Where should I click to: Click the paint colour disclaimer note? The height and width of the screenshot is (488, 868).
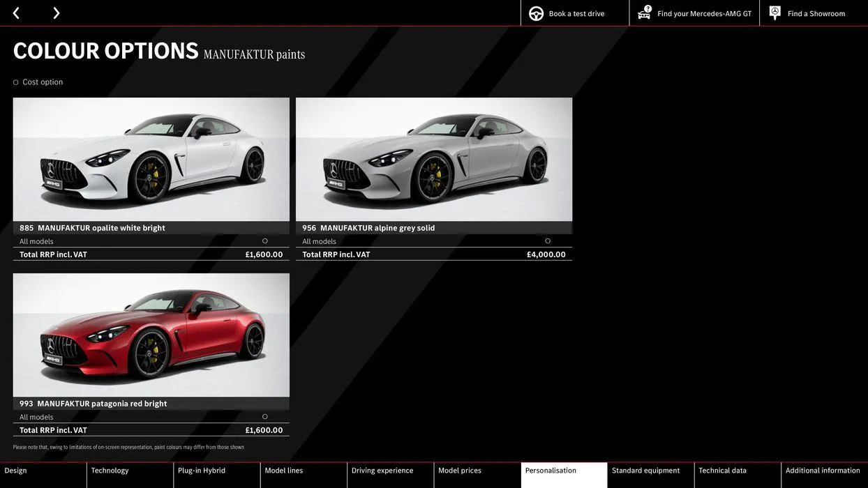coord(128,448)
